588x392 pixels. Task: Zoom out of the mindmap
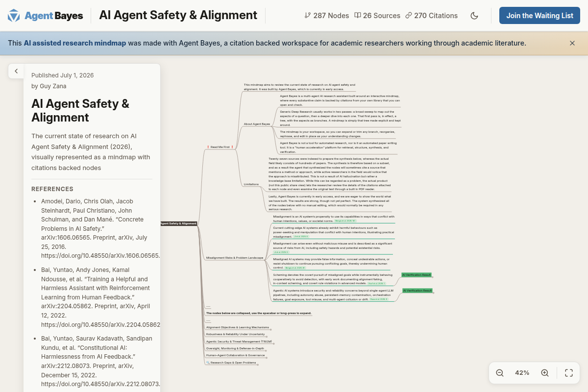coord(500,373)
